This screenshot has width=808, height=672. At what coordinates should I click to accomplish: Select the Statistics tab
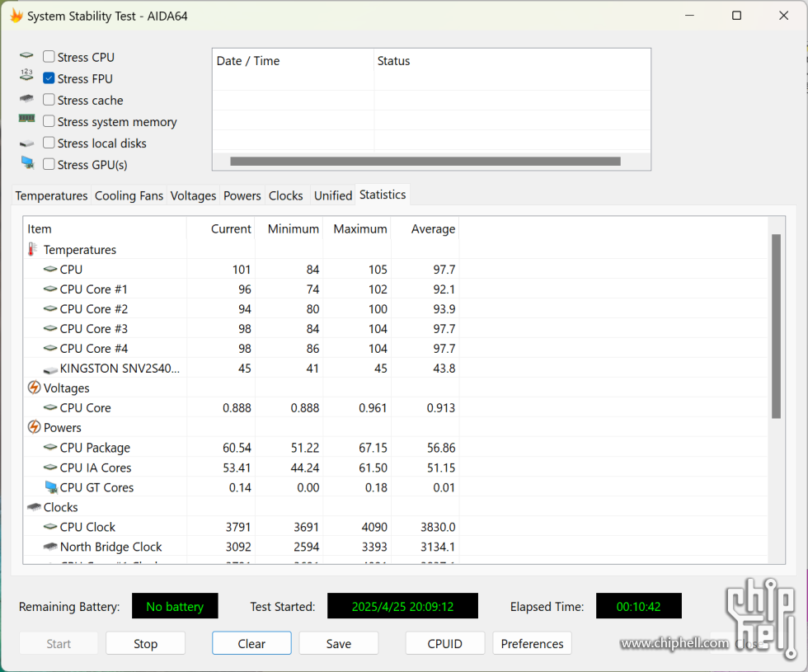(383, 195)
